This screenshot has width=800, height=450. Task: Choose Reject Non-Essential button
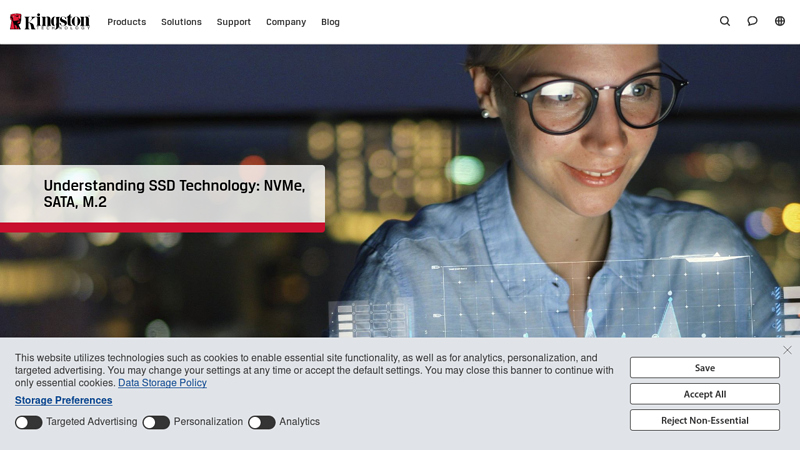pos(705,420)
